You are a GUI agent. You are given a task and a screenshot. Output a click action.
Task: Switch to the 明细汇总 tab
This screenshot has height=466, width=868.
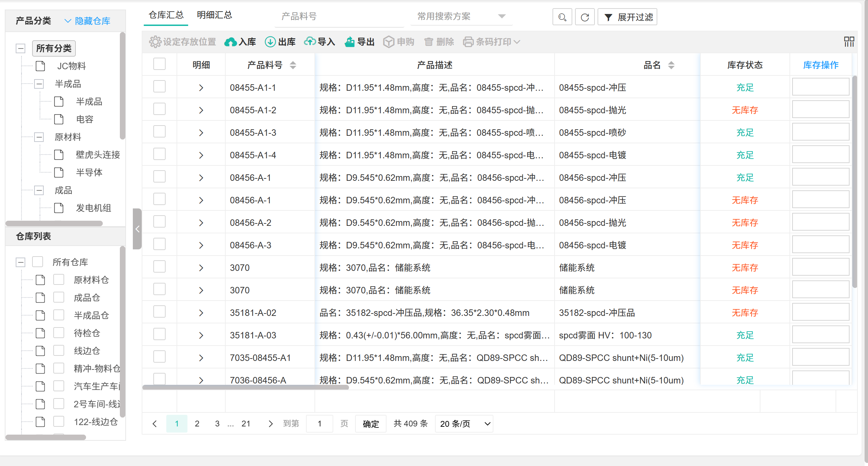(x=214, y=15)
